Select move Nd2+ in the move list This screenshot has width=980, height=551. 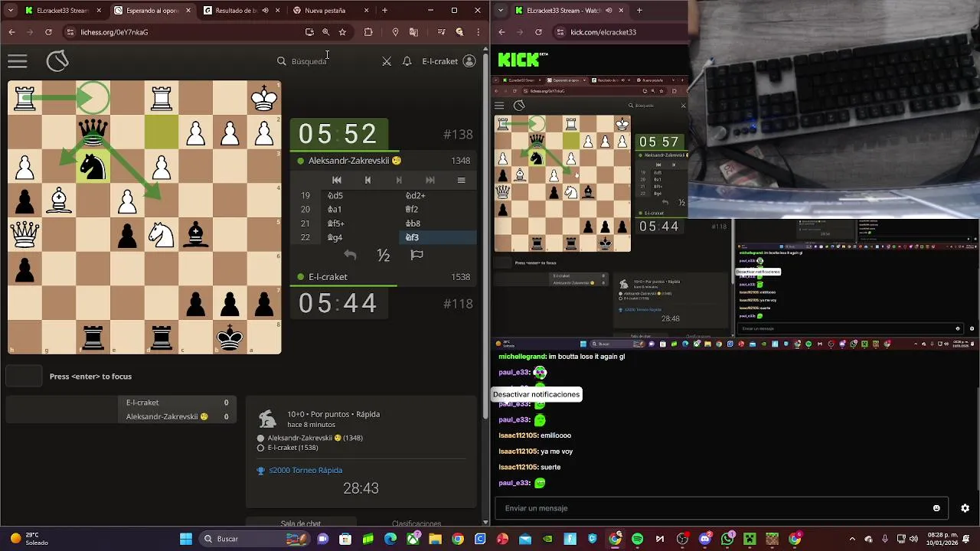[436, 195]
